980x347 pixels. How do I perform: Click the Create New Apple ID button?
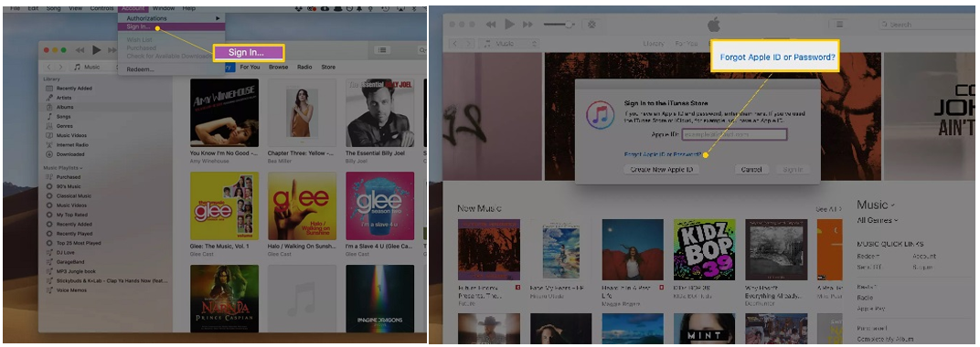point(662,169)
